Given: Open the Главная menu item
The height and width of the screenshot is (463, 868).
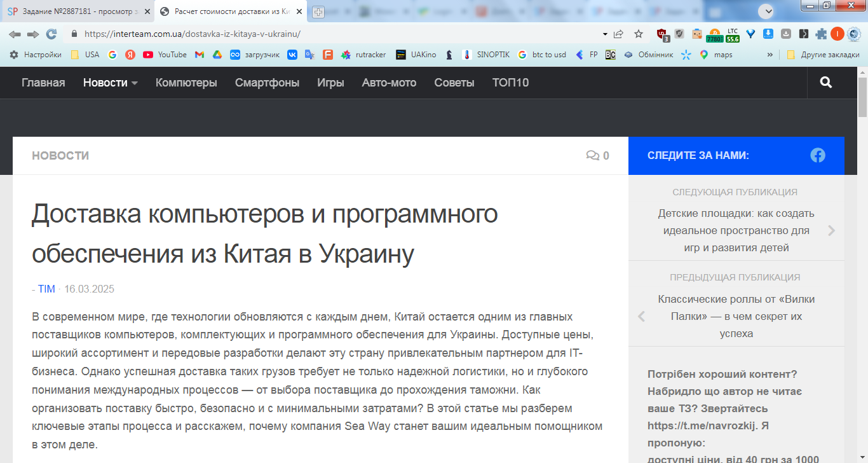Looking at the screenshot, I should [x=43, y=83].
